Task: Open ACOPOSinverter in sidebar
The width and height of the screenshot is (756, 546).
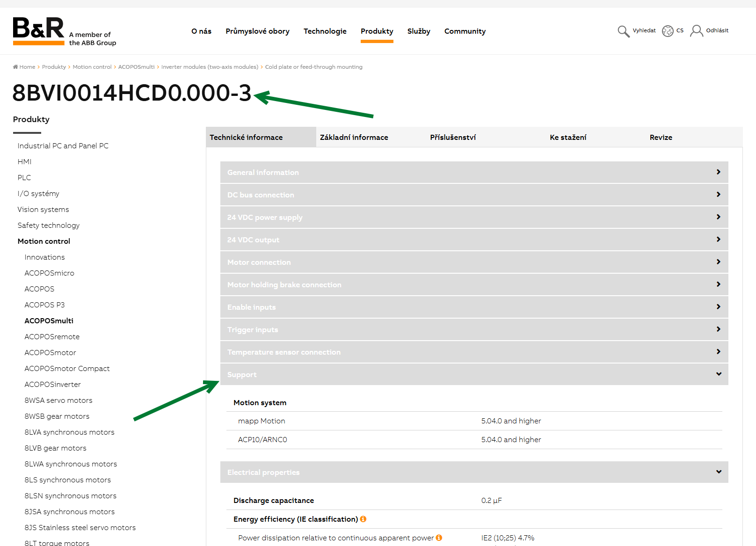Action: point(52,385)
